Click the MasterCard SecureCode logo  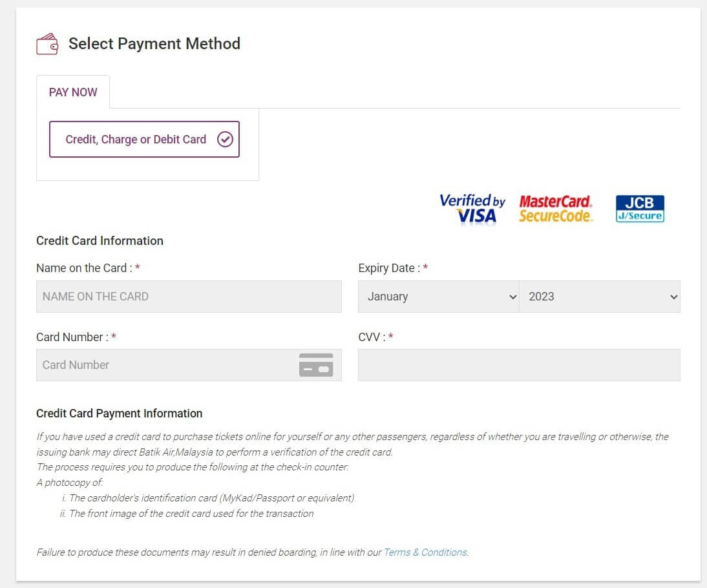click(556, 209)
